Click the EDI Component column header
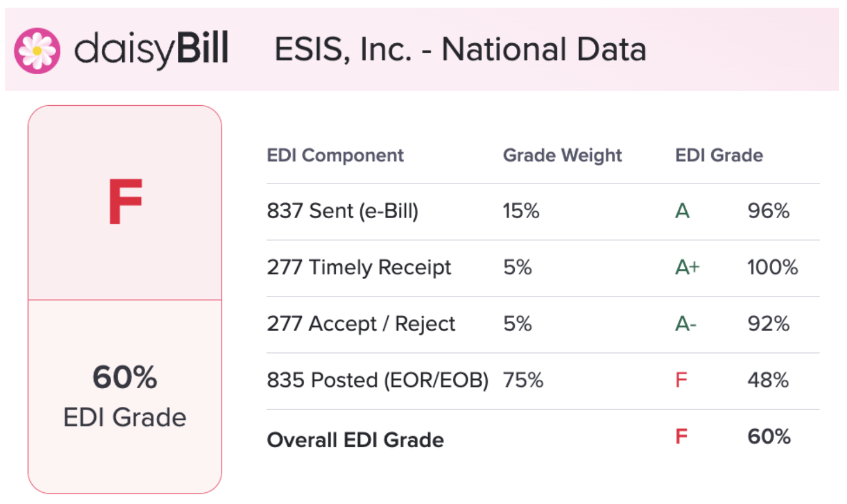 pos(335,156)
